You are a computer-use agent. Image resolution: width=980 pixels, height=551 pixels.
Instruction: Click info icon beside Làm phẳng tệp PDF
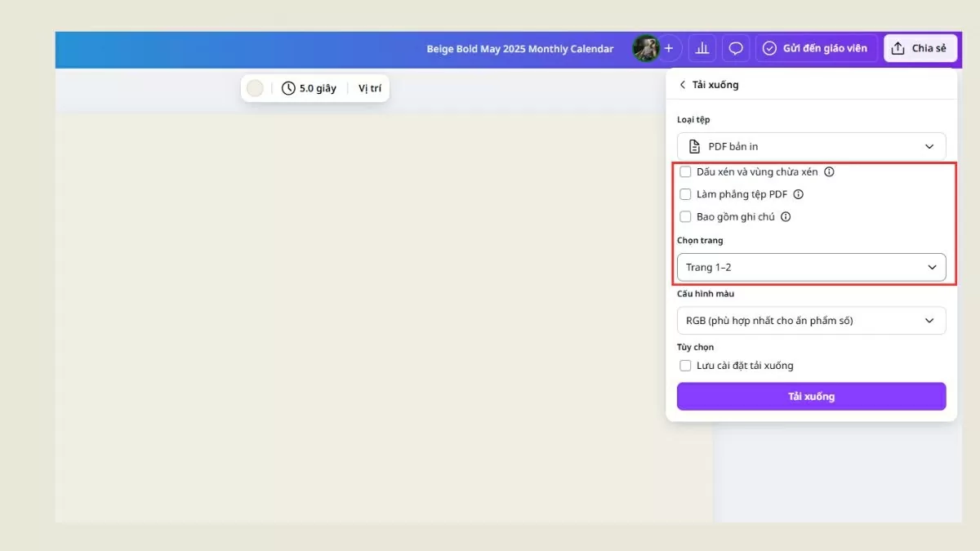point(799,194)
